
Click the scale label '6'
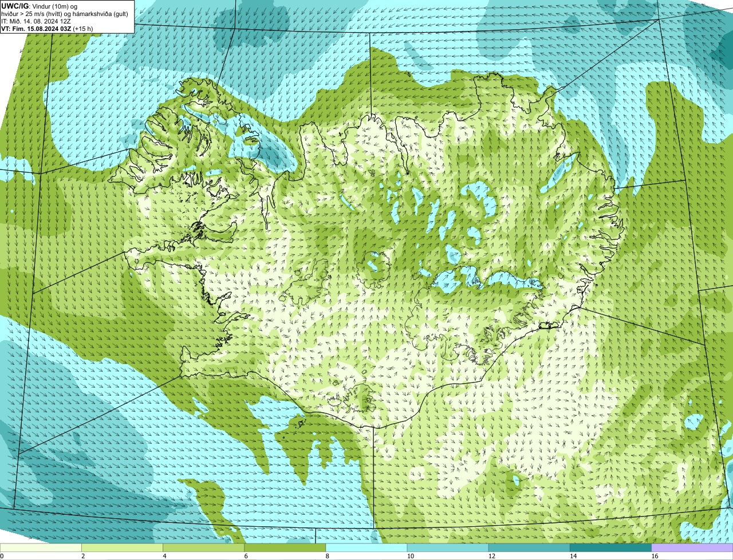[x=246, y=556]
